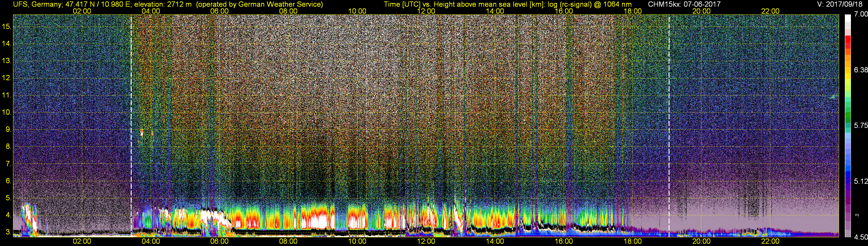868x246 pixels.
Task: Click the height axis label '7.'
Action: (8, 164)
